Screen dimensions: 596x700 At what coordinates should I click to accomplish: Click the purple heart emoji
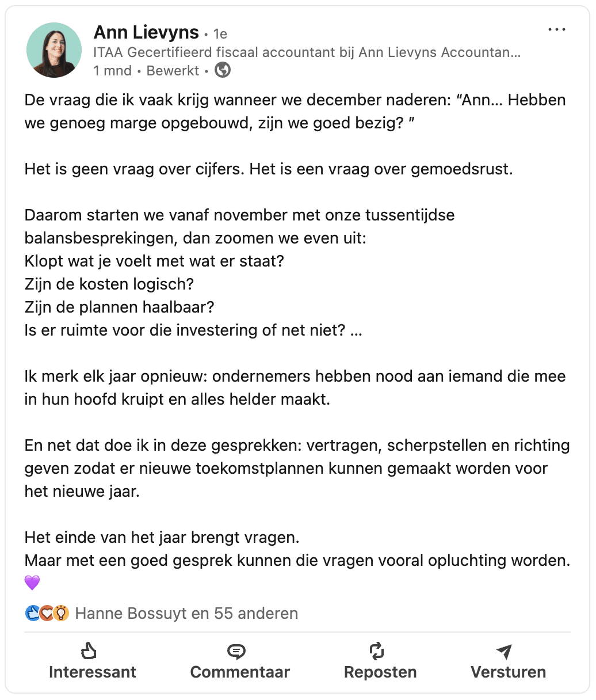[32, 583]
